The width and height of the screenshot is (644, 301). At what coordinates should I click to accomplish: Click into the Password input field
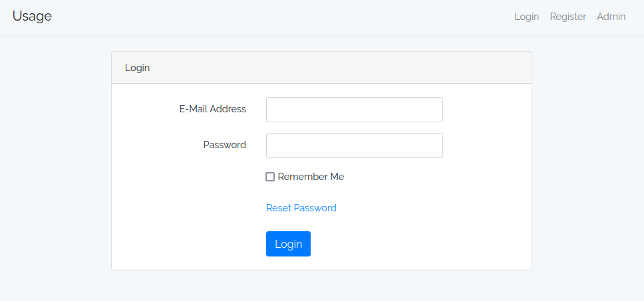pyautogui.click(x=354, y=146)
